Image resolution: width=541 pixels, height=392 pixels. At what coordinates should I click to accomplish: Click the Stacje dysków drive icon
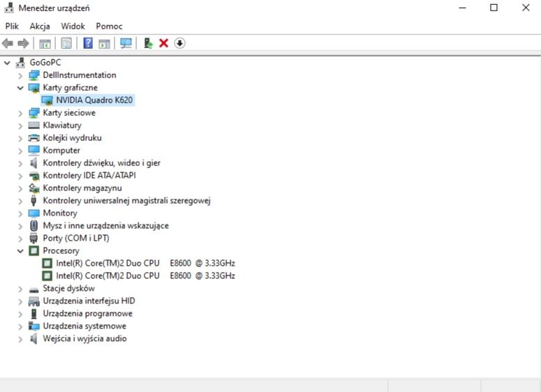point(34,289)
